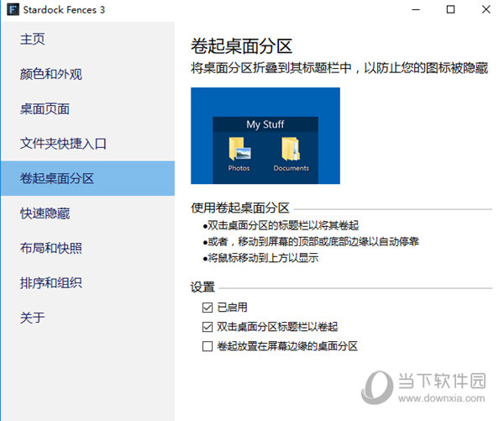Uncheck 双击桌面分区标题栏以卷起 option
504x421 pixels.
pyautogui.click(x=207, y=327)
